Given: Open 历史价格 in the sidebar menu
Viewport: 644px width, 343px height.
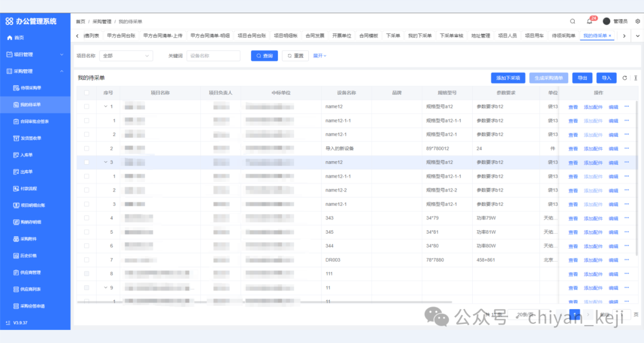Looking at the screenshot, I should (28, 256).
